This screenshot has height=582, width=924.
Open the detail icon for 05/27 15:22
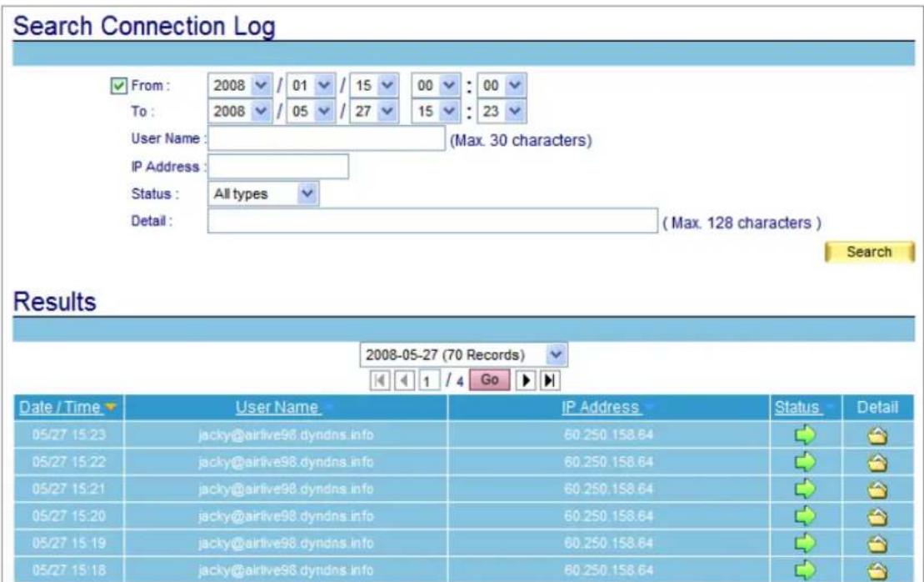(x=877, y=463)
